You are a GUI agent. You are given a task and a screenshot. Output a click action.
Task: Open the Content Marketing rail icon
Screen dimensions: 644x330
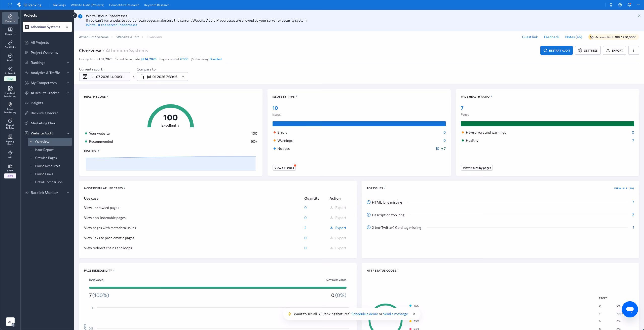click(x=10, y=92)
